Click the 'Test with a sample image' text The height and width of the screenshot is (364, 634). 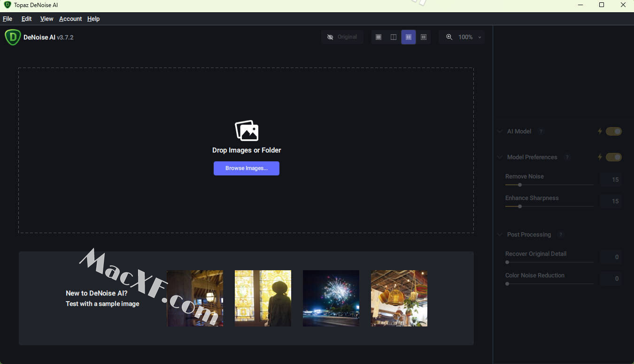(x=102, y=303)
